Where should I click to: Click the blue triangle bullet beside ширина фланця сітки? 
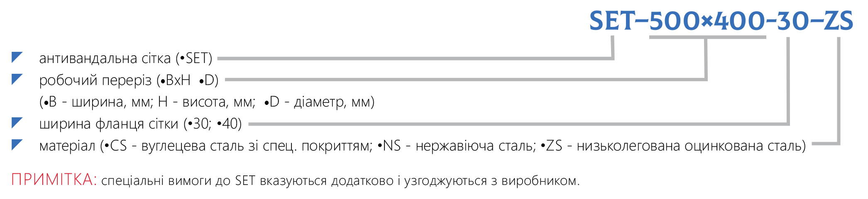(x=17, y=123)
